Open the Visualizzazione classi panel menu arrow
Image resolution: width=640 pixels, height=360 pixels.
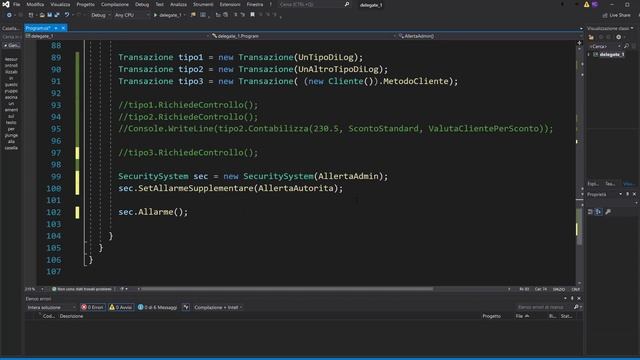click(632, 29)
